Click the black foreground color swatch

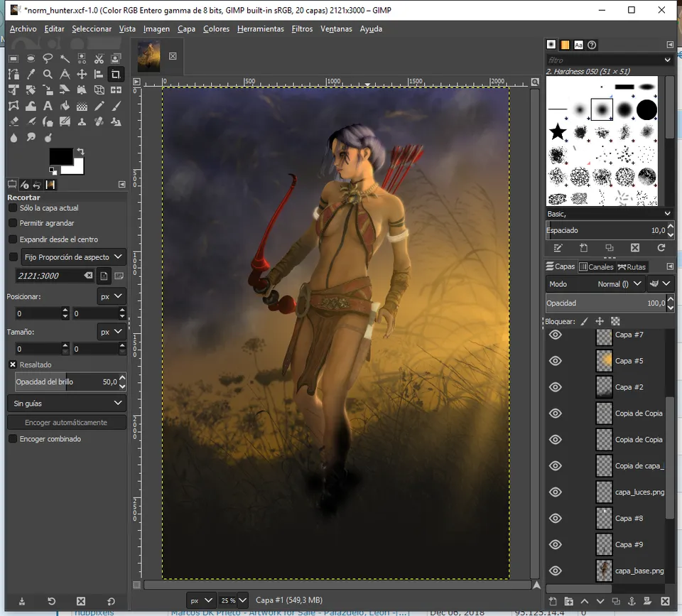[x=60, y=156]
